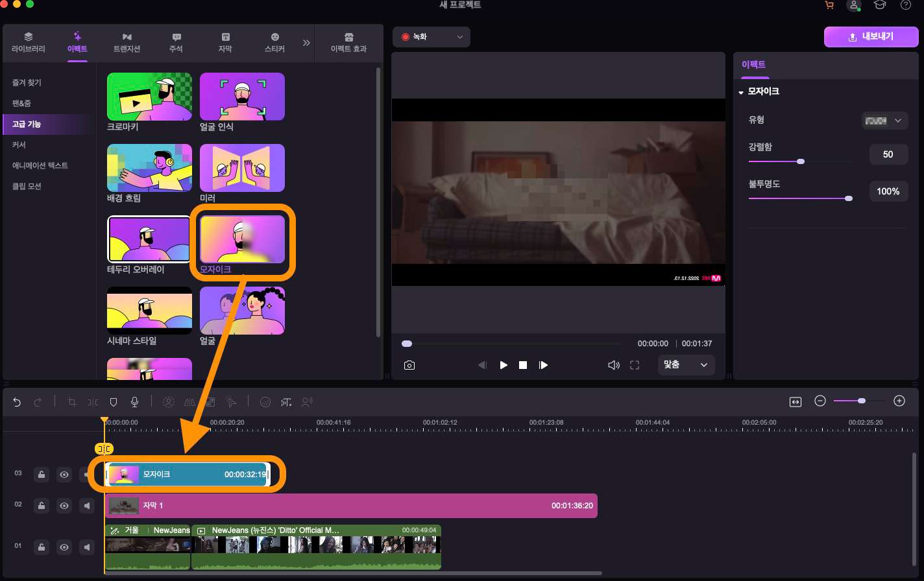Click the 강렬함 value field showing 50

(x=888, y=154)
